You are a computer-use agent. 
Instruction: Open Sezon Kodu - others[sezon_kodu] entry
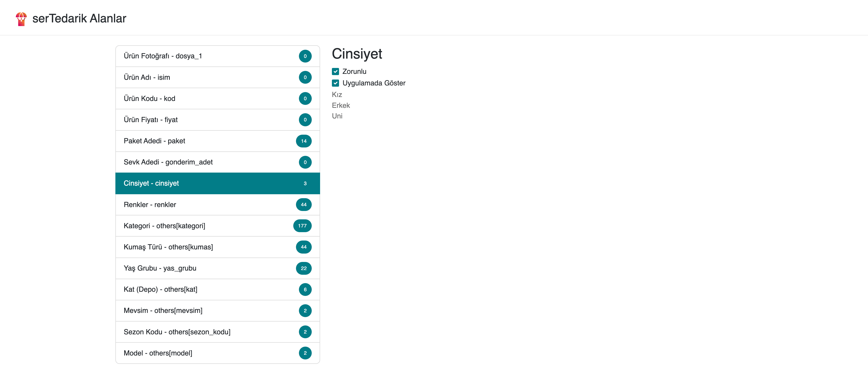[177, 332]
